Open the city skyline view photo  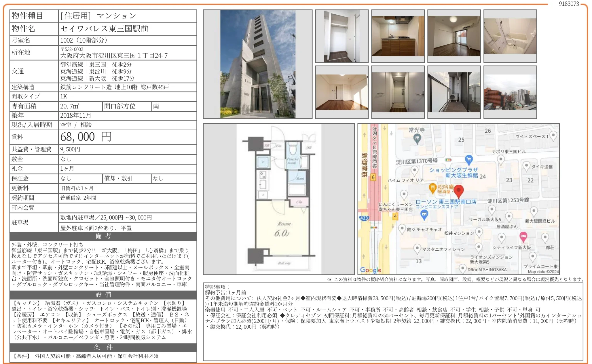[x=510, y=92]
